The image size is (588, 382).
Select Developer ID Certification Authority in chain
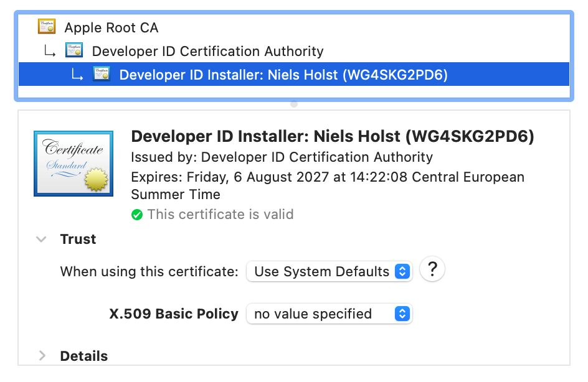(294, 50)
